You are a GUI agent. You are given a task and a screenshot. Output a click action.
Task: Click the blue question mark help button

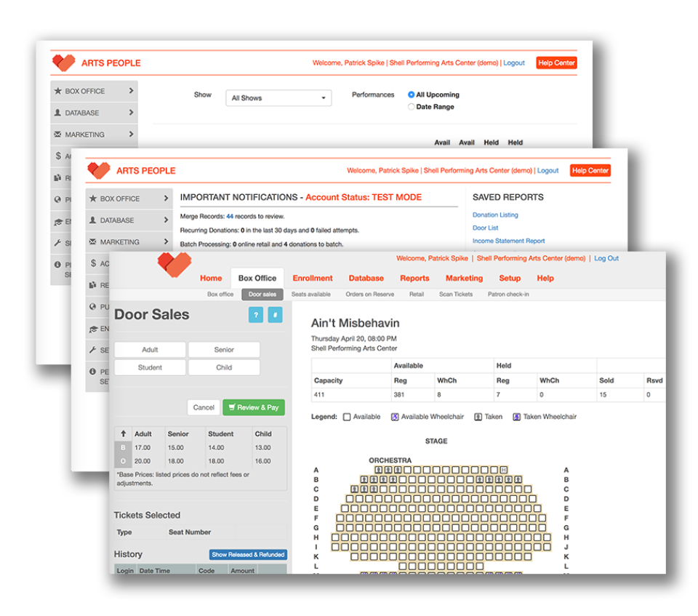click(x=256, y=315)
